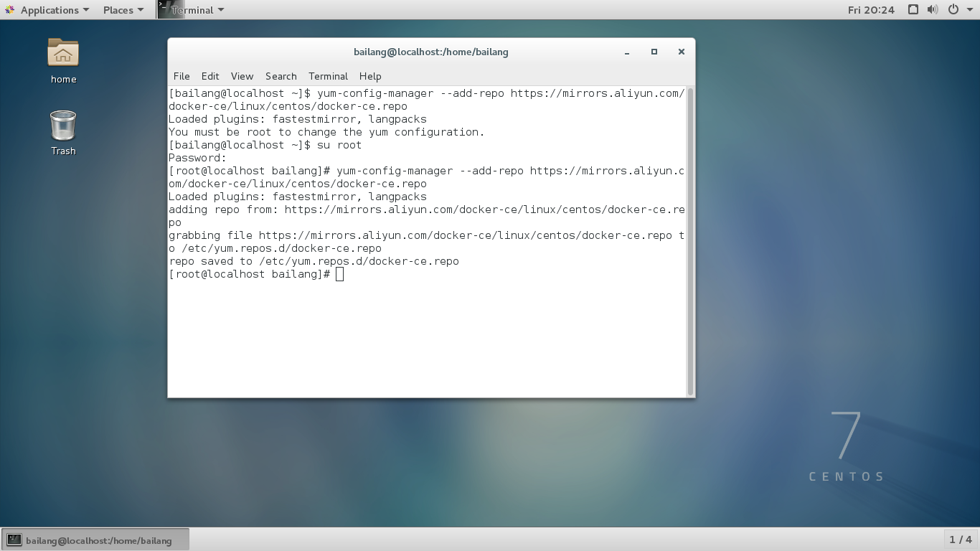Click the bailang@localhost taskbar button
Image resolution: width=980 pixels, height=551 pixels.
pos(96,540)
